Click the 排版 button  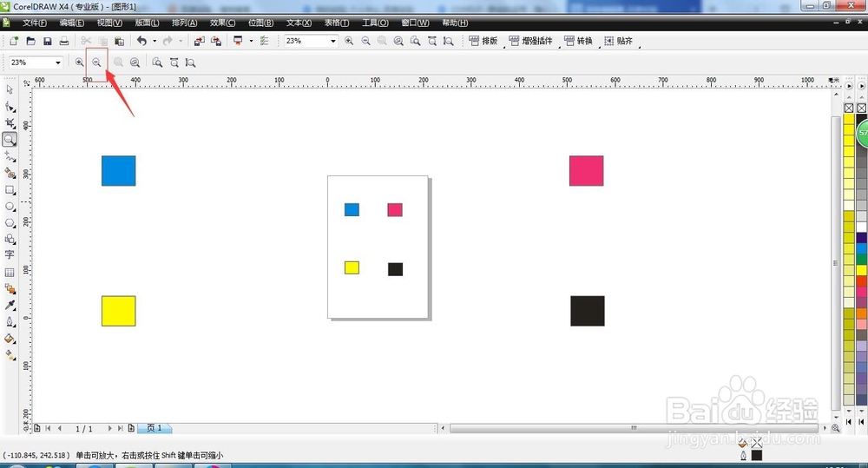click(x=483, y=41)
